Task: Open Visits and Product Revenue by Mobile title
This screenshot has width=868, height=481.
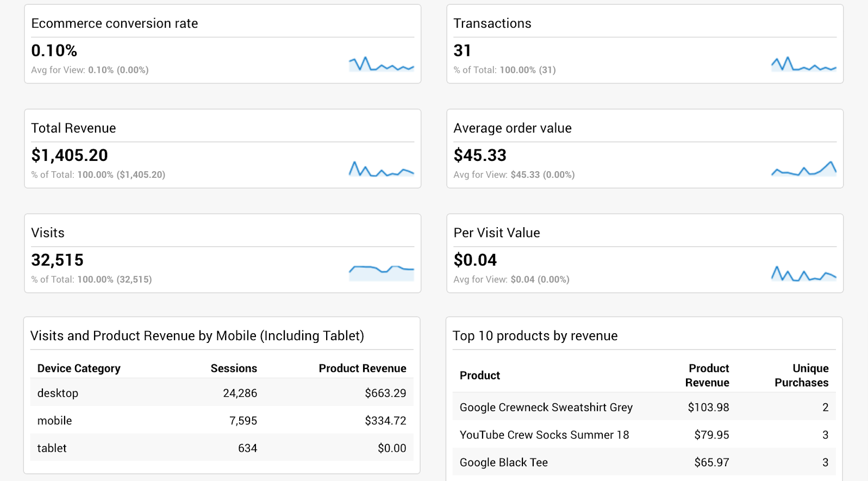Action: [x=197, y=336]
